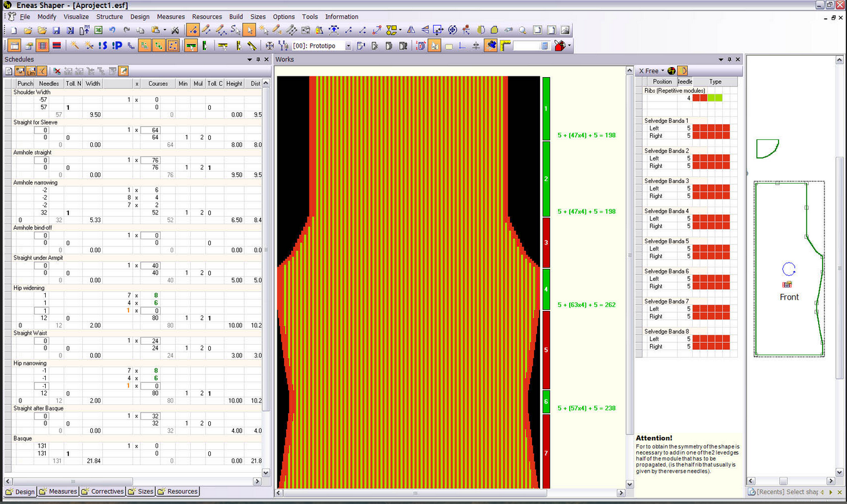
Task: Toggle the Lim button in Schedules toolbar
Action: 31,71
